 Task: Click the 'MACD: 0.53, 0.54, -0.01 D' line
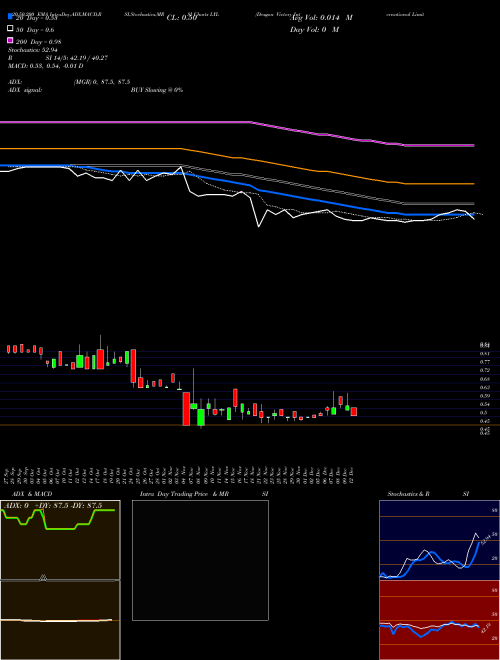[x=45, y=66]
